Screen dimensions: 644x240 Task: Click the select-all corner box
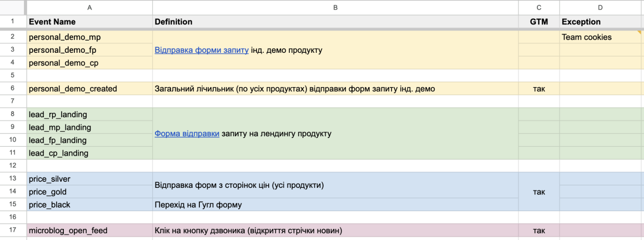13,8
